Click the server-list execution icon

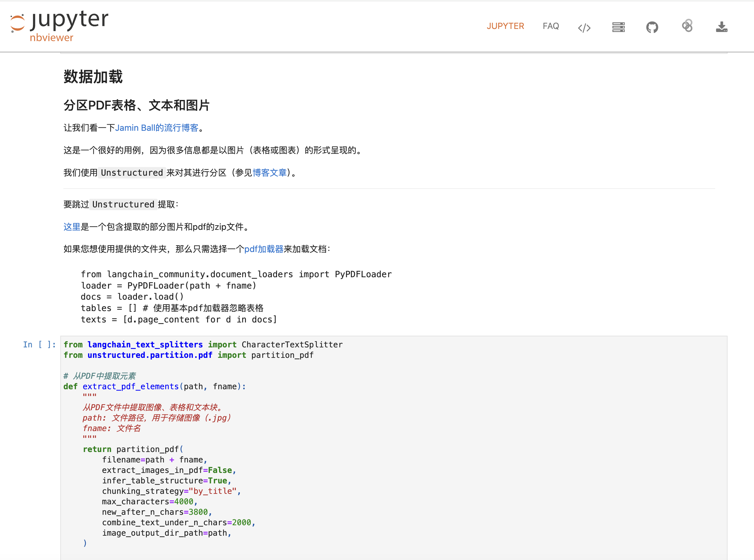(x=618, y=27)
